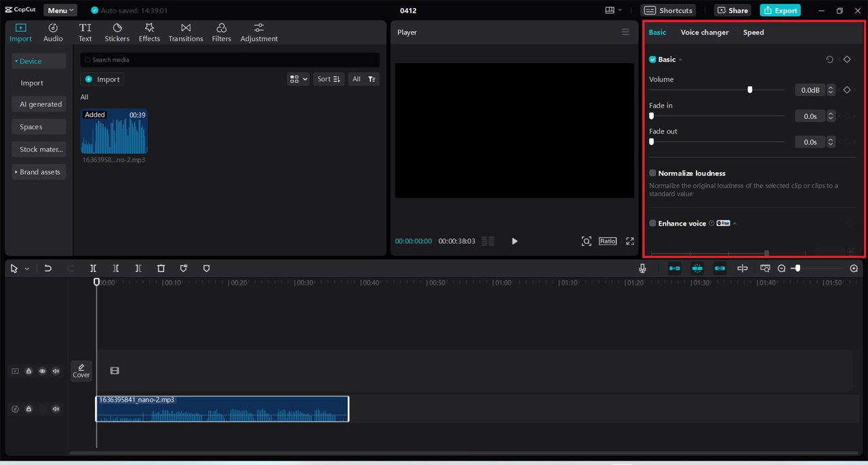Image resolution: width=868 pixels, height=465 pixels.
Task: Choose the Select cursor tool in timeline
Action: 14,268
